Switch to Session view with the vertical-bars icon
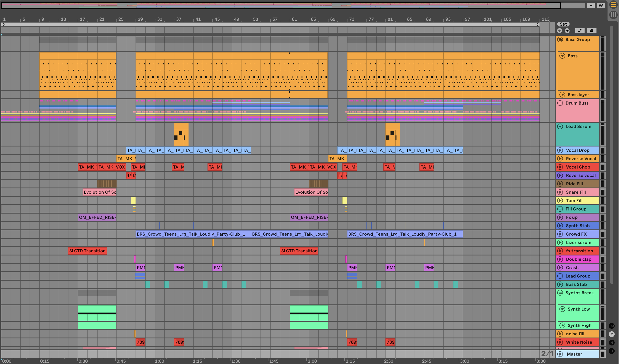This screenshot has width=619, height=364. [613, 15]
